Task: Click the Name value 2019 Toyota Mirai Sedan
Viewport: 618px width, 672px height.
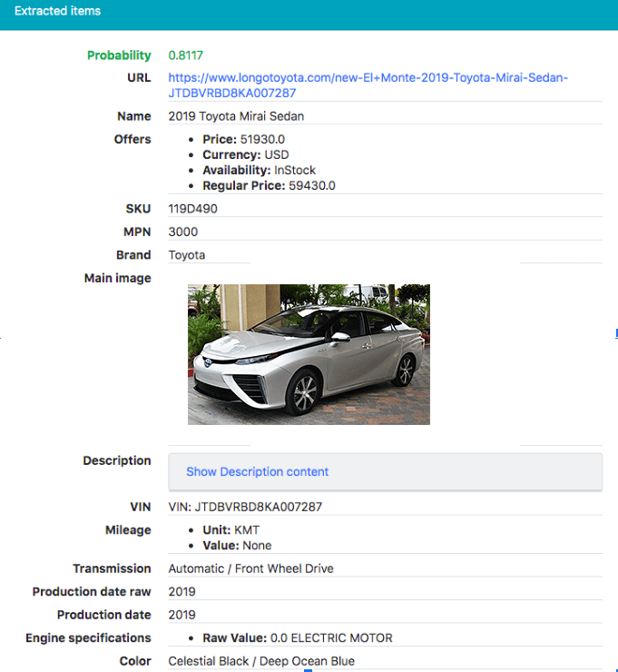Action: coord(236,116)
